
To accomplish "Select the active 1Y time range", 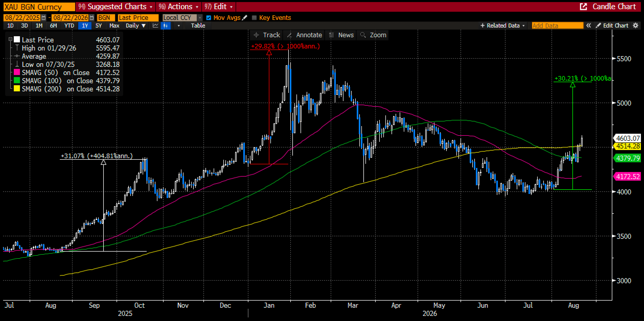I will 85,26.
